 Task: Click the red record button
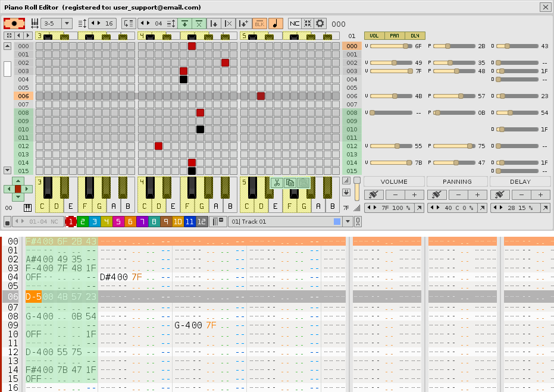(14, 23)
